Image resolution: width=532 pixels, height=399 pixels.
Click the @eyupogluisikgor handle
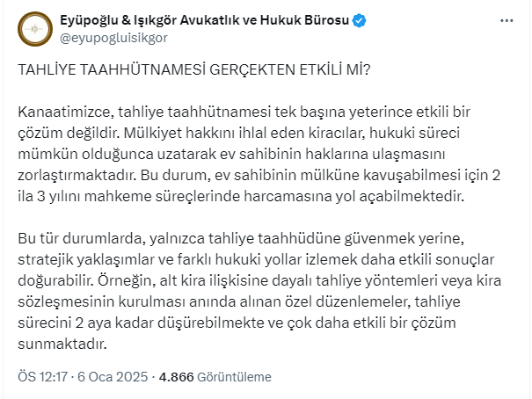pyautogui.click(x=113, y=38)
